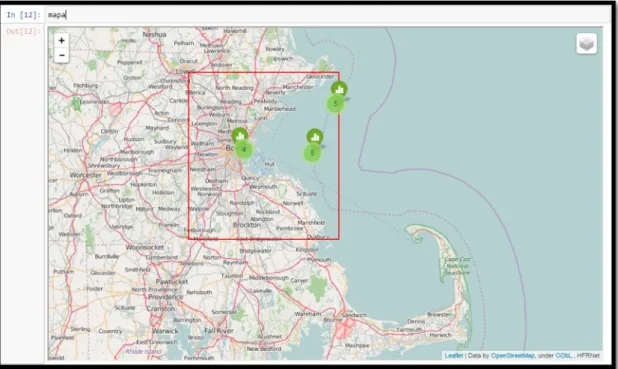Viewport: 618px width, 369px height.
Task: Zoom in with the plus button
Action: click(x=61, y=41)
